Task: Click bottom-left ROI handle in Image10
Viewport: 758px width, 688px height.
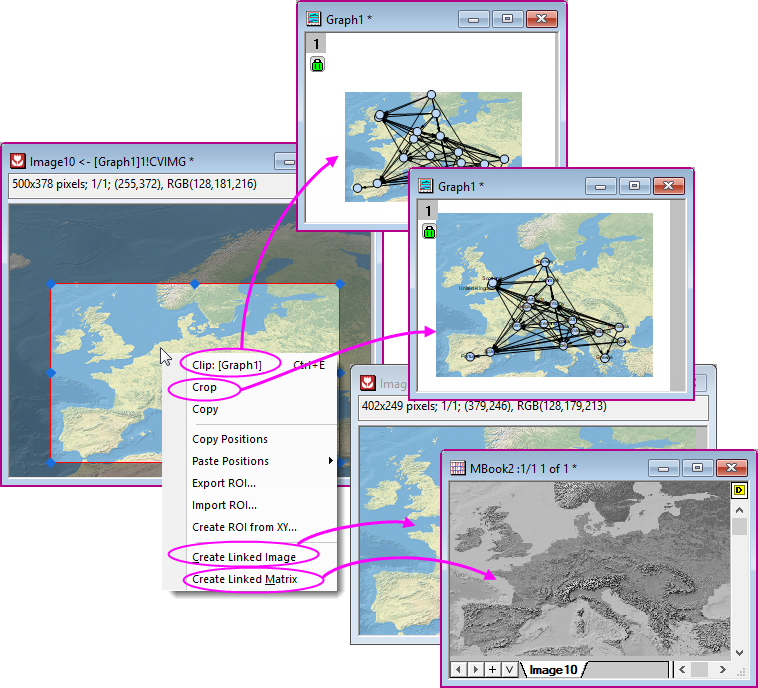Action: 51,462
